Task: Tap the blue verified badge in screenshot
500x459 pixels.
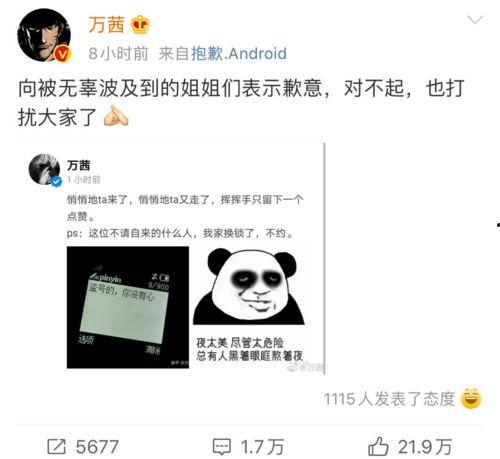Action: tap(56, 182)
